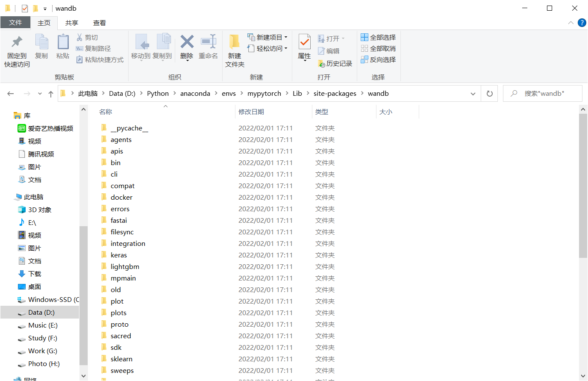Viewport: 588px width, 381px height.
Task: Click the Edit (编辑) icon
Action: [321, 51]
